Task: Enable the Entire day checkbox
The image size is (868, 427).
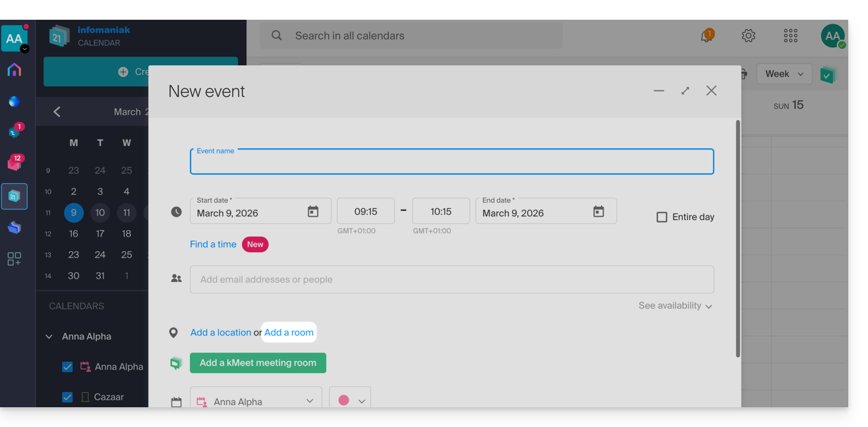Action: pyautogui.click(x=662, y=217)
